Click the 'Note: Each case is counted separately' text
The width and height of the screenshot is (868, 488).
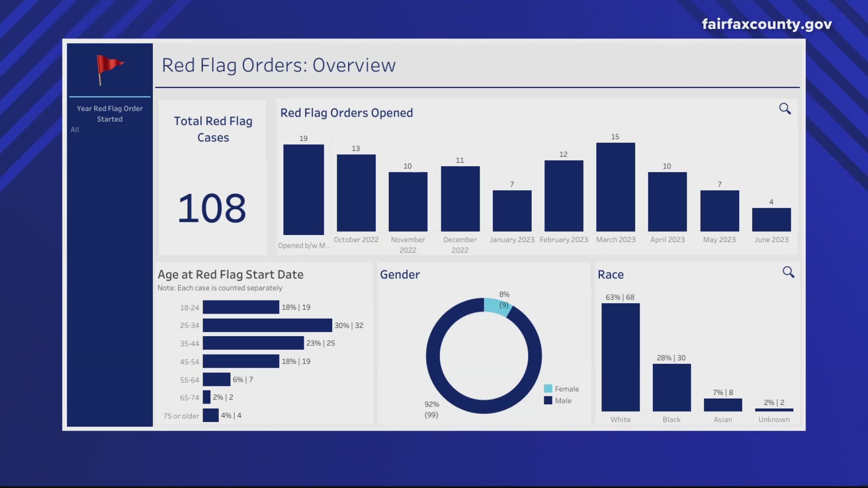click(220, 288)
